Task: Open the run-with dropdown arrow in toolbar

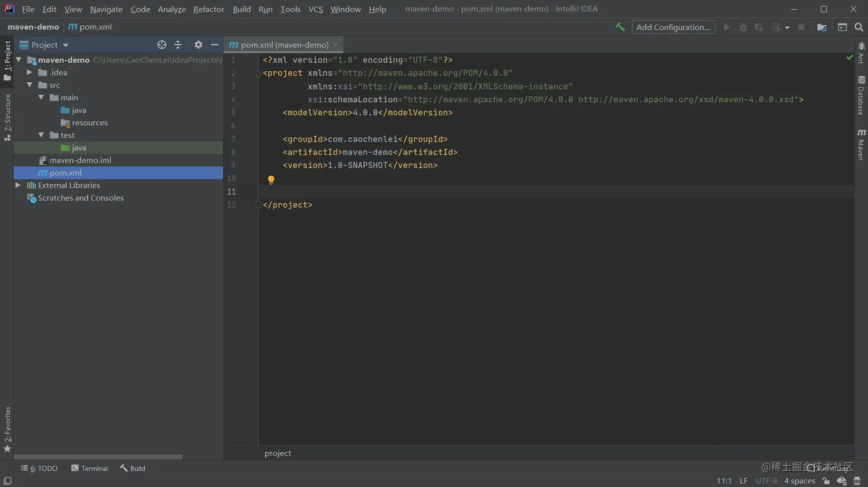Action: 787,28
